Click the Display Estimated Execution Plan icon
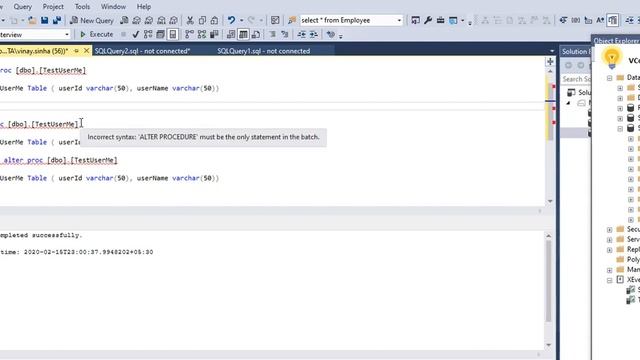Viewport: 640px width, 360px height. point(148,35)
